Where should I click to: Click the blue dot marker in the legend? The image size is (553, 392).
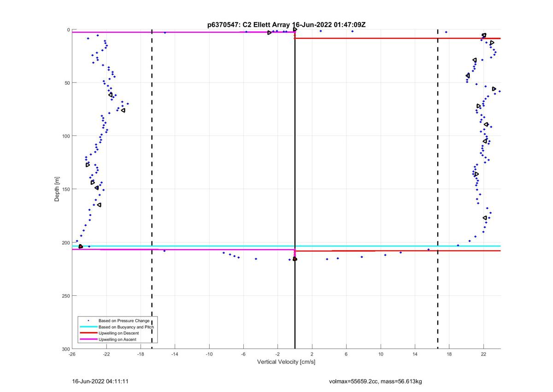click(88, 320)
